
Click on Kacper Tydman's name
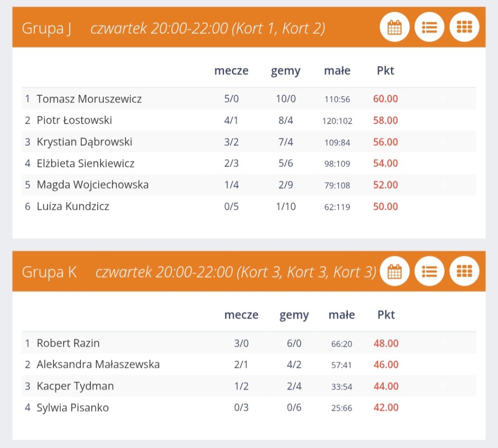coord(75,386)
